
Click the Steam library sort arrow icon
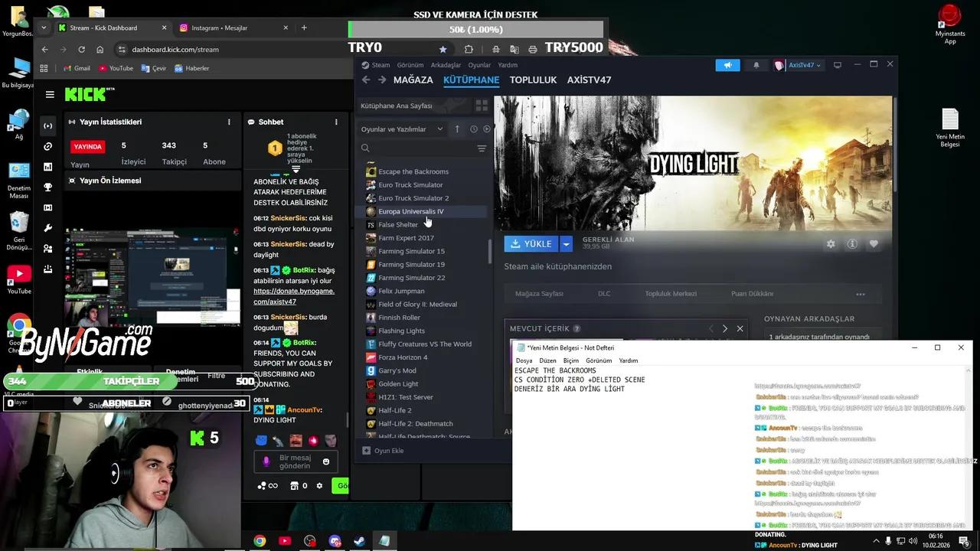[x=457, y=129]
